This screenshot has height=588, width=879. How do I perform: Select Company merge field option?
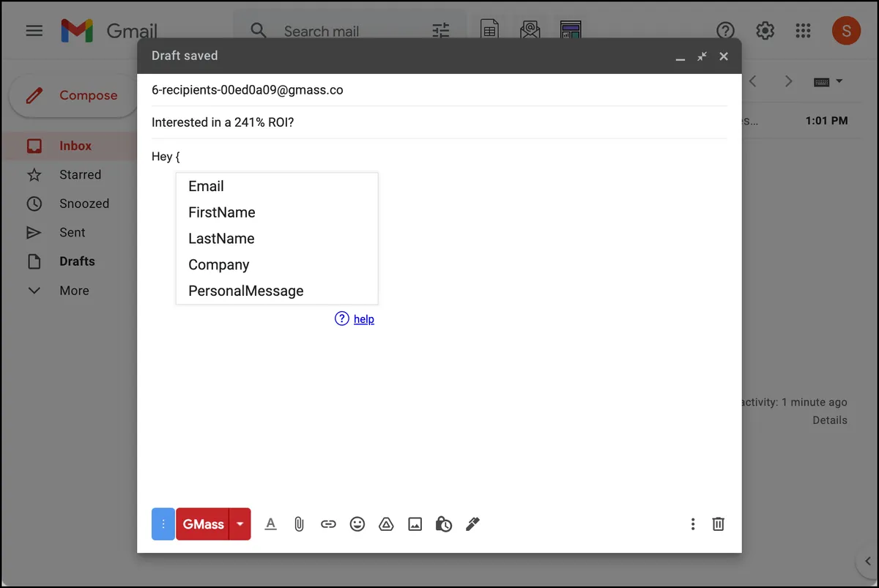pos(277,265)
